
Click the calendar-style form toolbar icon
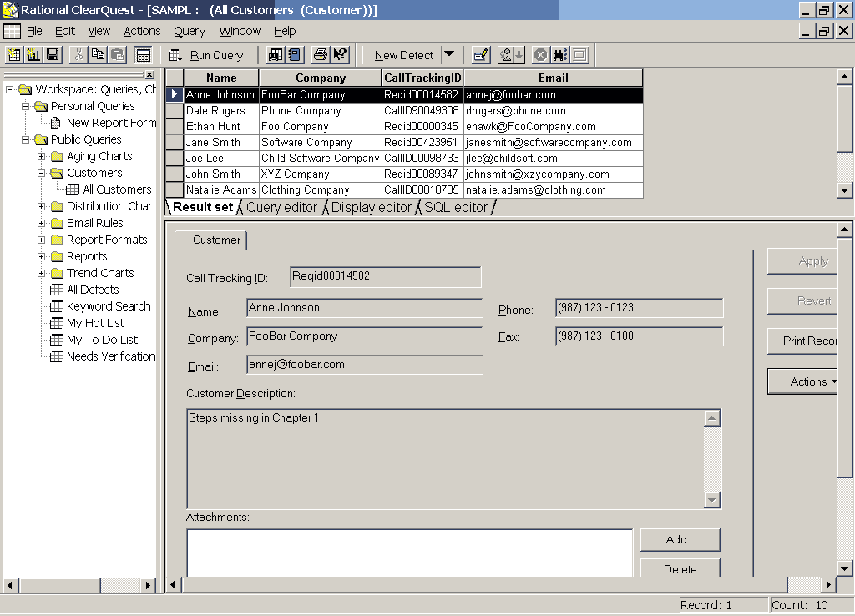(x=143, y=54)
